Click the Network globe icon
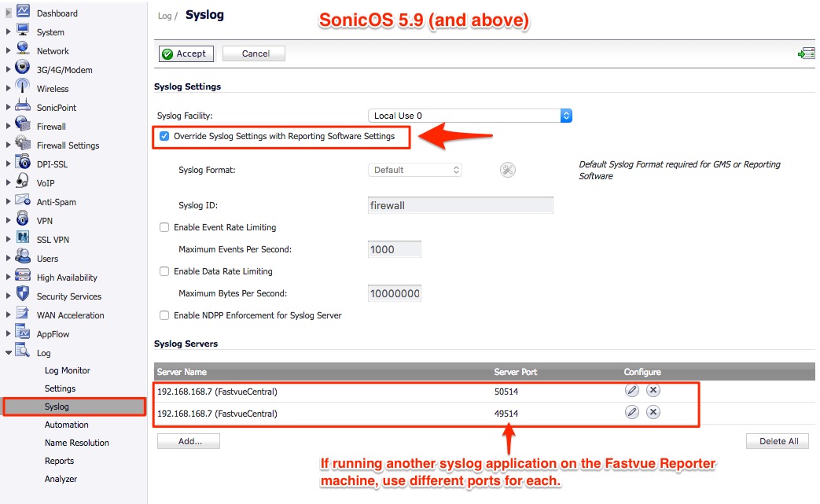820x504 pixels. point(23,48)
